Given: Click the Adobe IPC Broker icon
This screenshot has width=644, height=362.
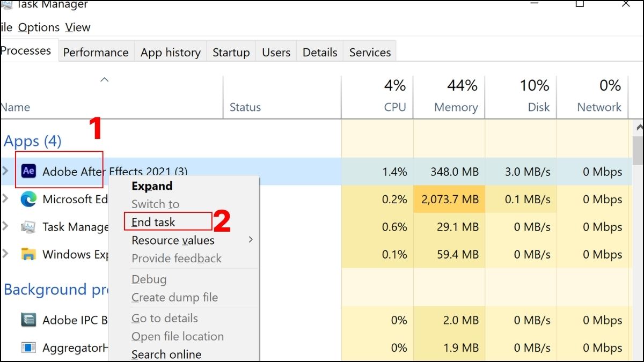Looking at the screenshot, I should point(28,320).
